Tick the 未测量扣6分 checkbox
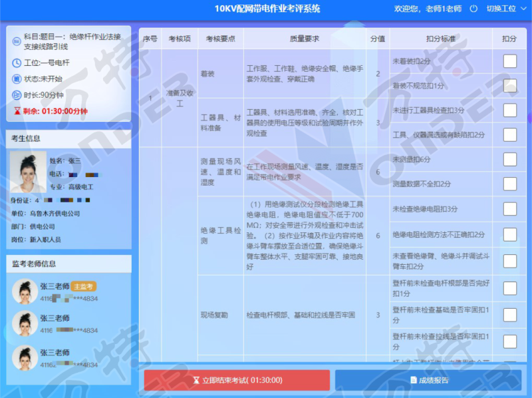532x398 pixels. [509, 159]
